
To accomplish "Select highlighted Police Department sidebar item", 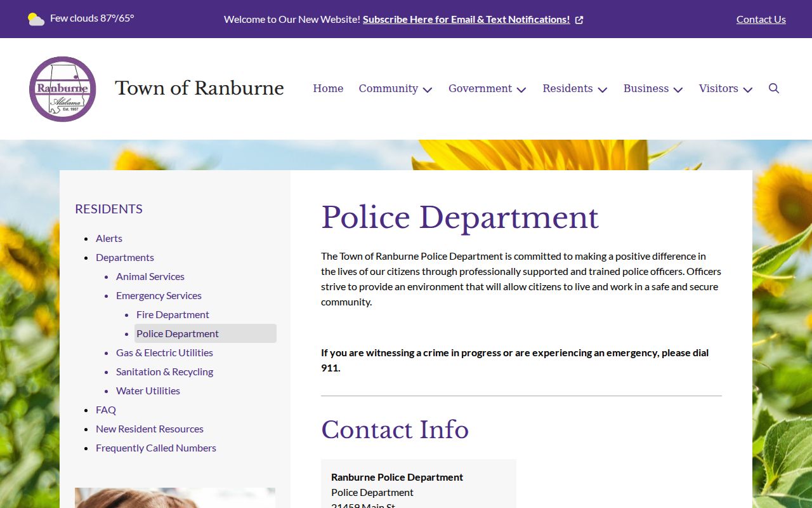I will tap(206, 333).
